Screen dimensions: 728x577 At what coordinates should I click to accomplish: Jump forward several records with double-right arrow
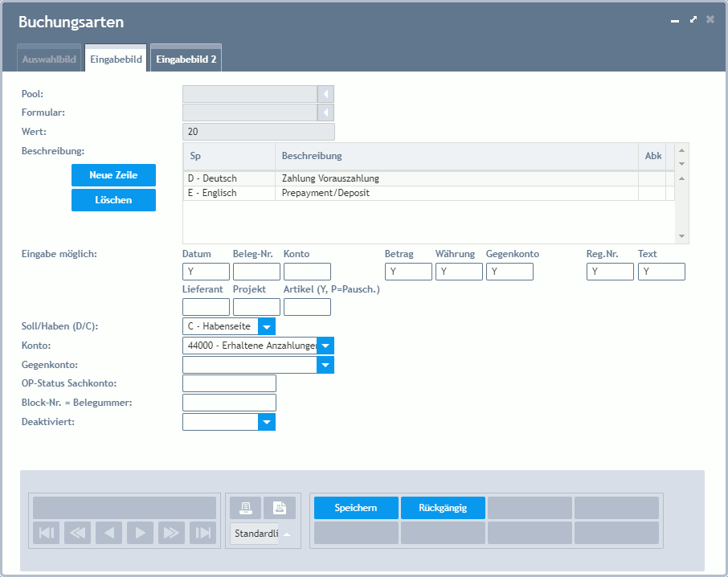[x=171, y=533]
